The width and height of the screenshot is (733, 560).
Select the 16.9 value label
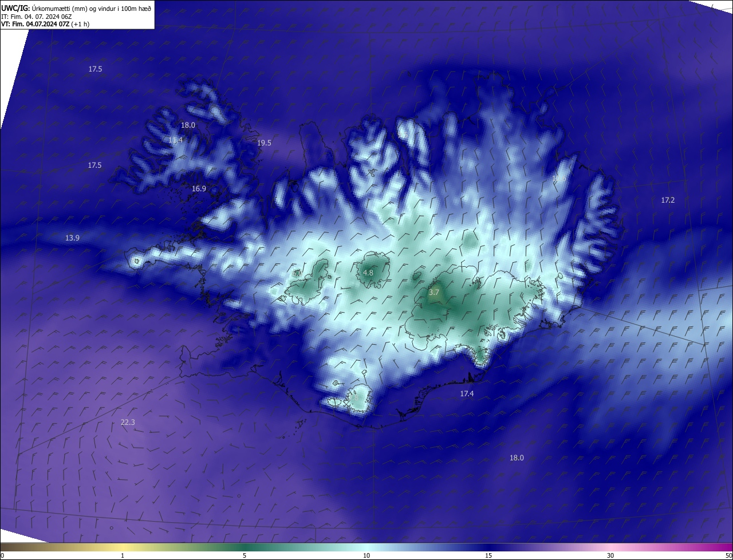[x=199, y=188]
